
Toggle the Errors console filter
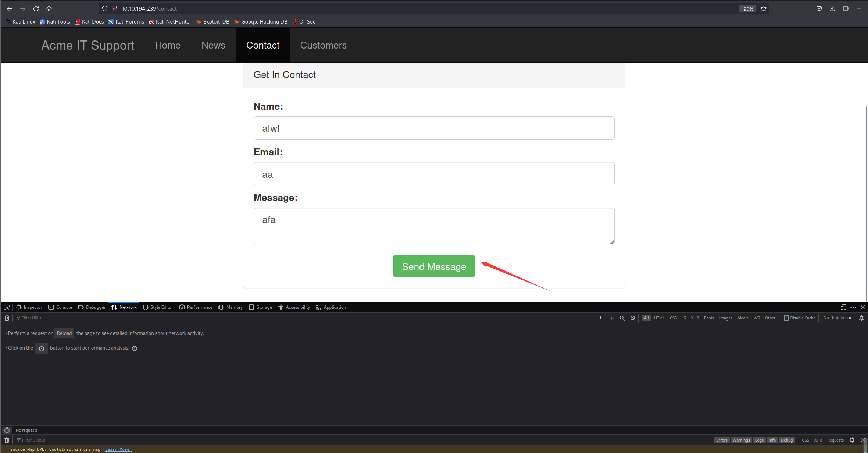pos(721,440)
